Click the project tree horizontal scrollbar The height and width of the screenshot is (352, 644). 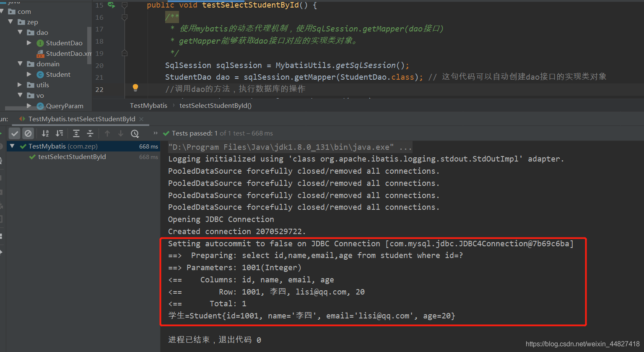point(25,108)
